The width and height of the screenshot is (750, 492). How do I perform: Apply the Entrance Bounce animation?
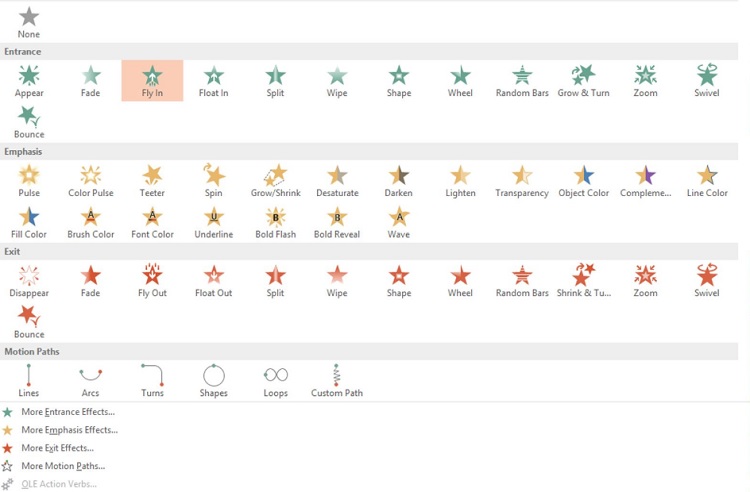29,122
